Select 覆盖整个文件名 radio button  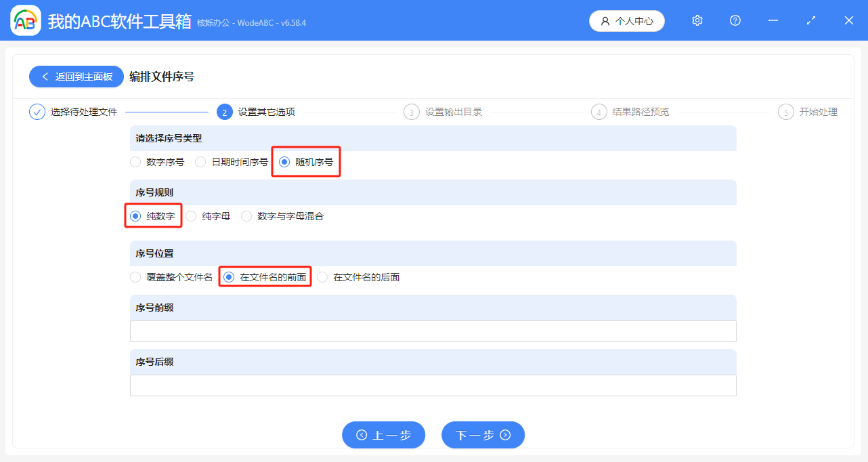point(135,276)
